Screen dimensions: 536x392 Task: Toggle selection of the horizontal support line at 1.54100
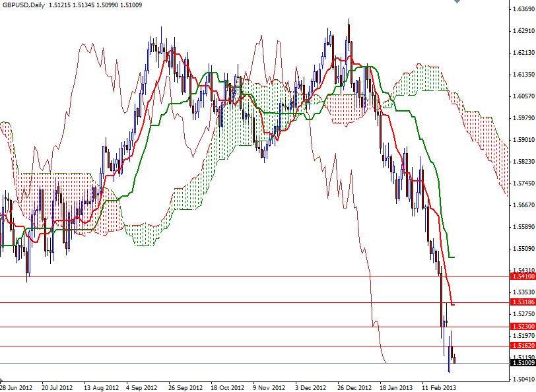(x=198, y=278)
